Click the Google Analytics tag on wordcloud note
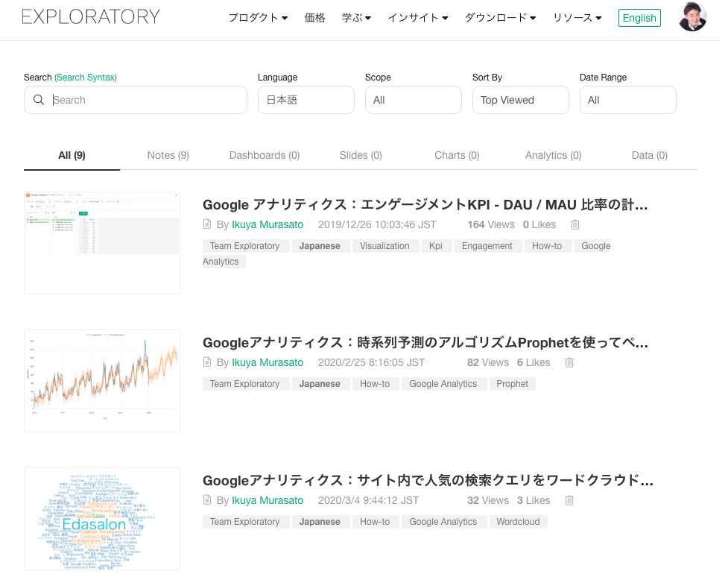 pos(443,522)
